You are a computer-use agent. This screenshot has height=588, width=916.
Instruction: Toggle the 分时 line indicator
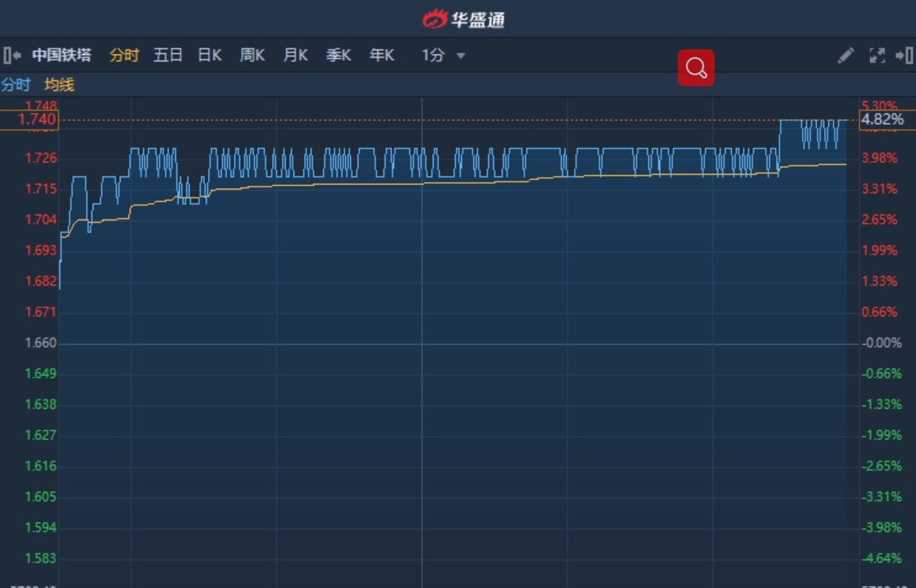point(16,85)
